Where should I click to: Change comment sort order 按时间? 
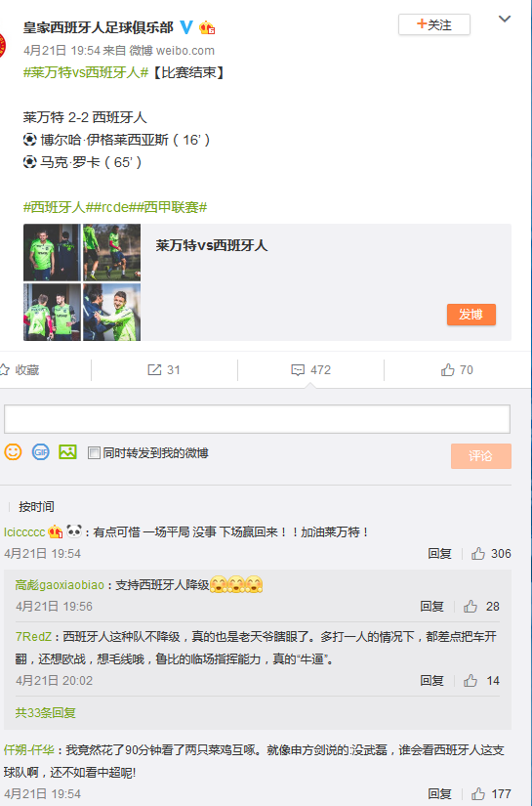[36, 507]
